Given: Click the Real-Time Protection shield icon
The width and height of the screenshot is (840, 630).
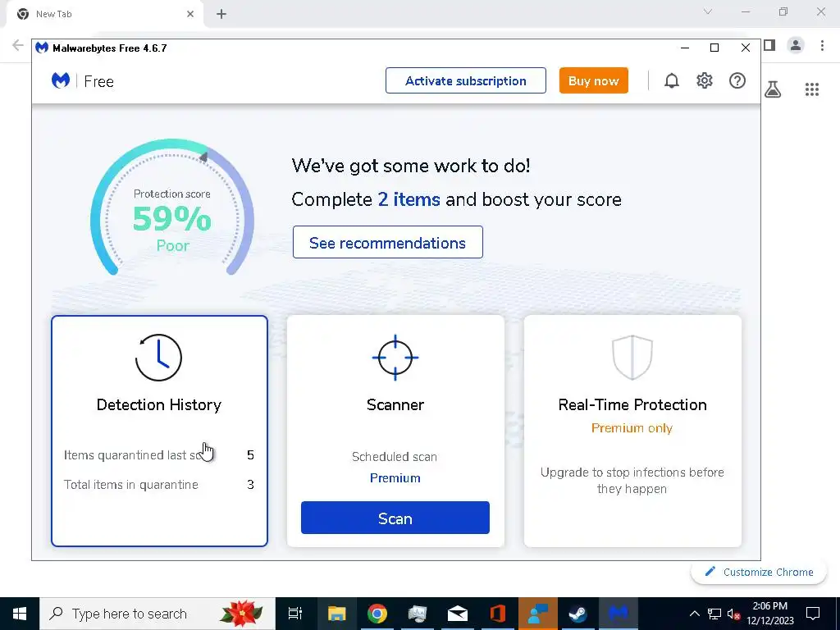Looking at the screenshot, I should tap(632, 358).
